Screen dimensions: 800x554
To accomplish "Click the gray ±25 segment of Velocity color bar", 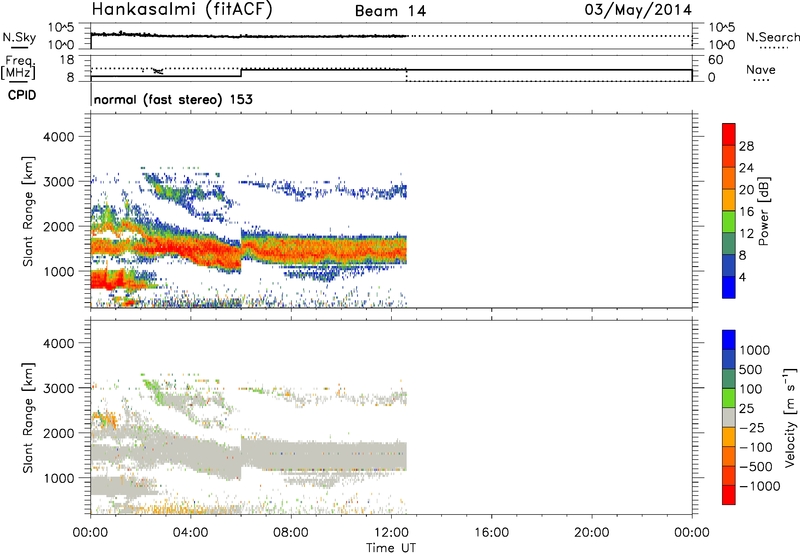I will coord(729,417).
